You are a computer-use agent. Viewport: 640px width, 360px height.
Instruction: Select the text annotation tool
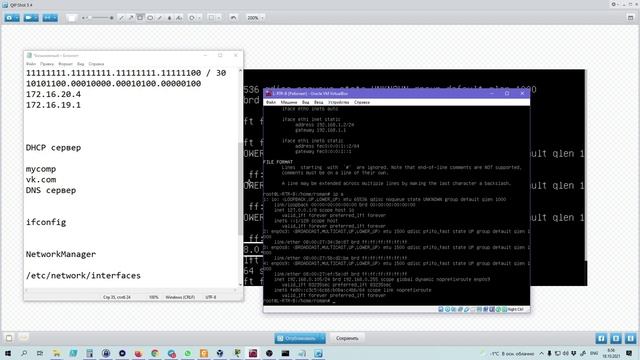[x=179, y=18]
